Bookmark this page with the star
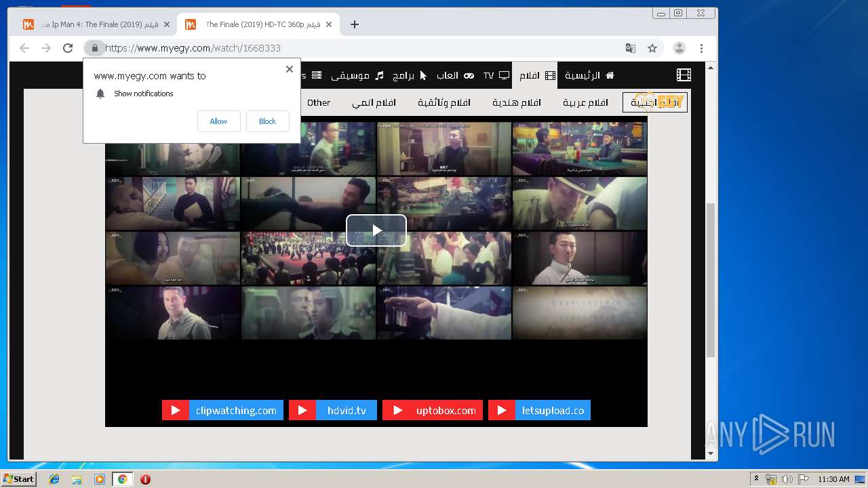Screen dimensions: 868x488 click(x=652, y=48)
